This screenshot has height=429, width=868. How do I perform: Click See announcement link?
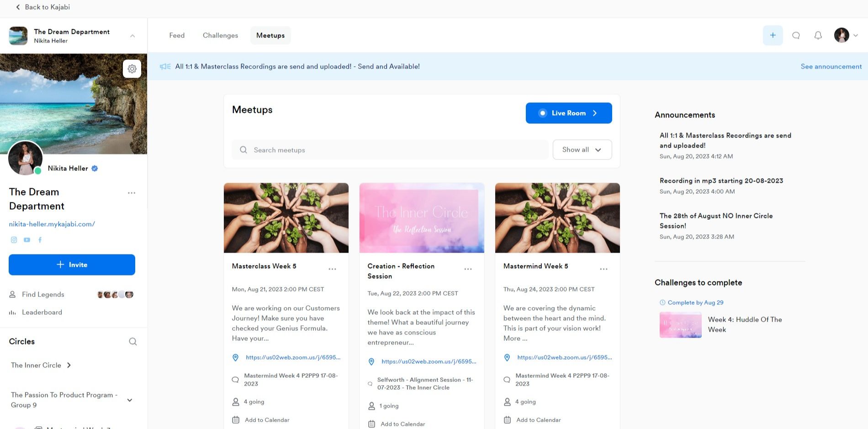tap(831, 67)
